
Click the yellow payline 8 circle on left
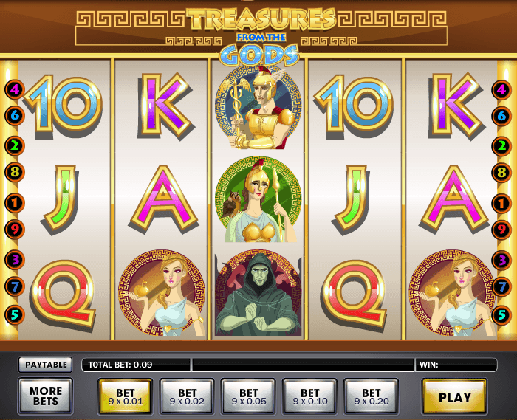point(15,172)
